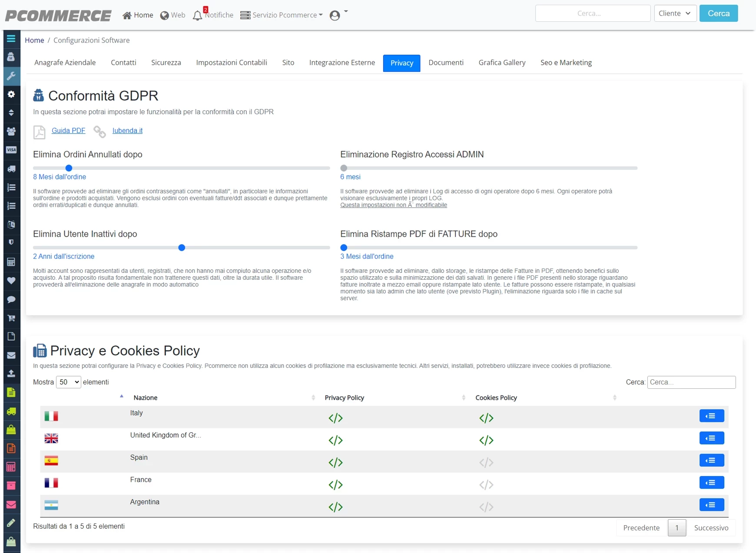Switch to Sicurezza tab

click(x=166, y=63)
